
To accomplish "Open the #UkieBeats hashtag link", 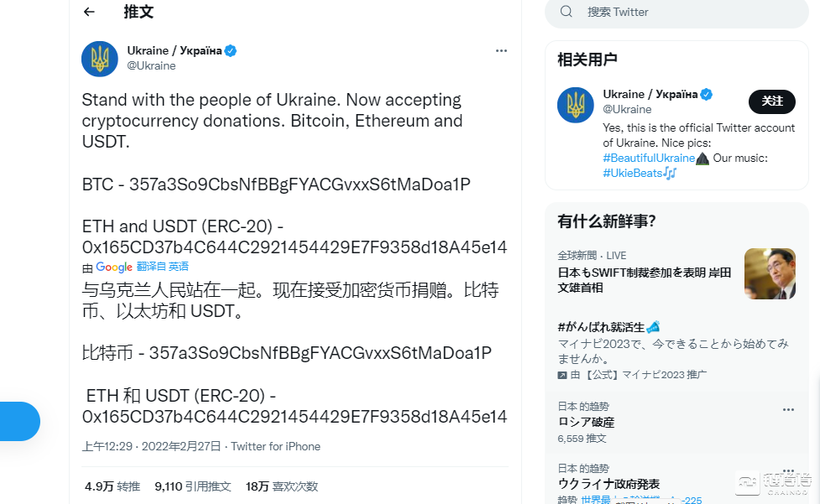I will (632, 173).
